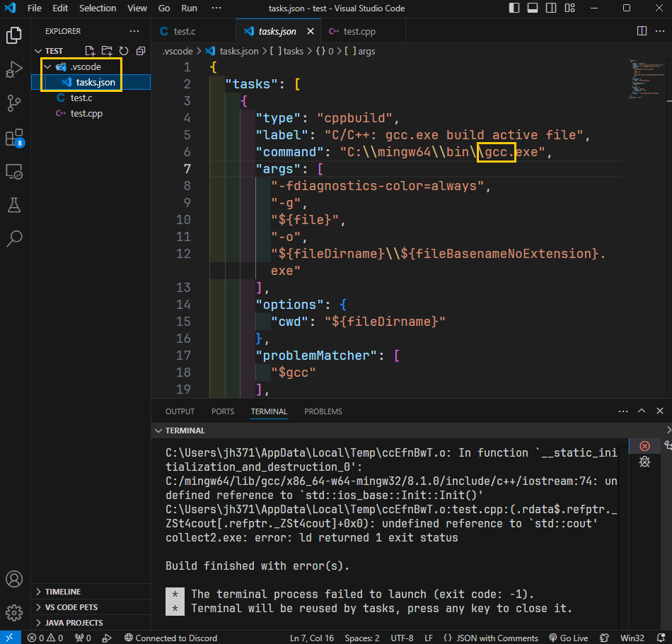This screenshot has width=672, height=644.
Task: Expand the JAVA PROJECTS section
Action: [74, 623]
